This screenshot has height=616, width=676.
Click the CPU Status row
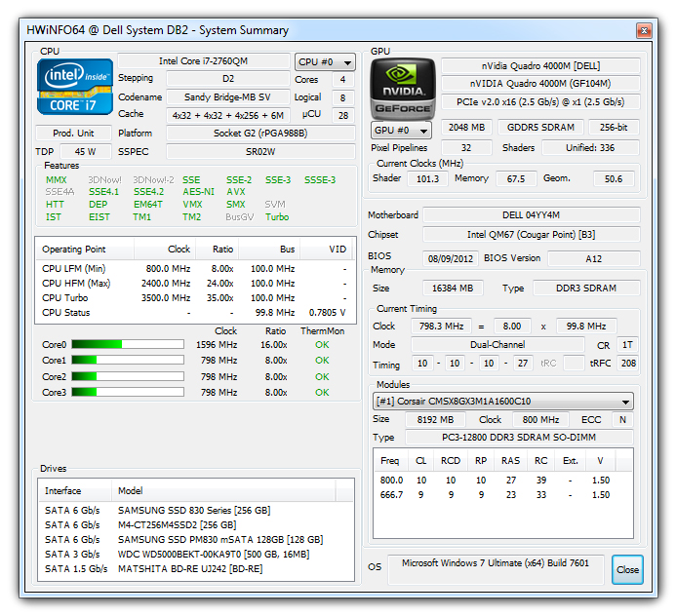tap(195, 313)
